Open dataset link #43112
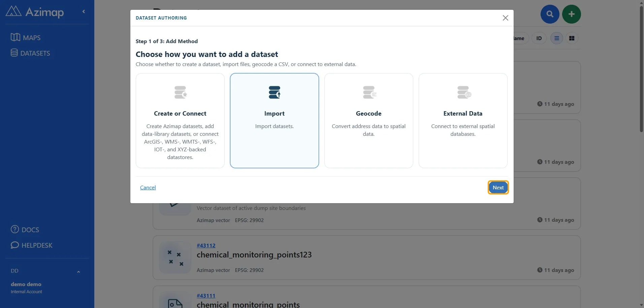This screenshot has width=644, height=308. tap(206, 245)
